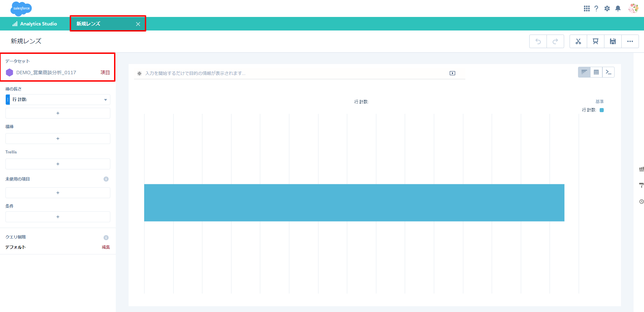Add a grouping under 横棒
644x312 pixels.
[58, 139]
